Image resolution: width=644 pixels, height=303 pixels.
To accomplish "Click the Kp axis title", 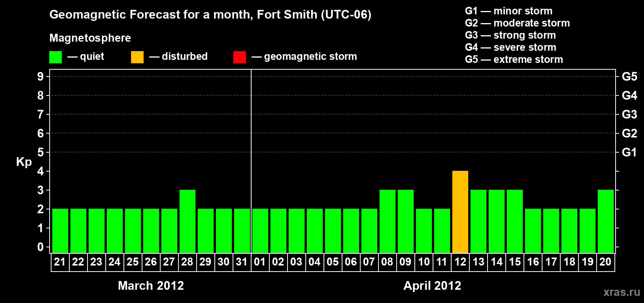I will pos(24,162).
